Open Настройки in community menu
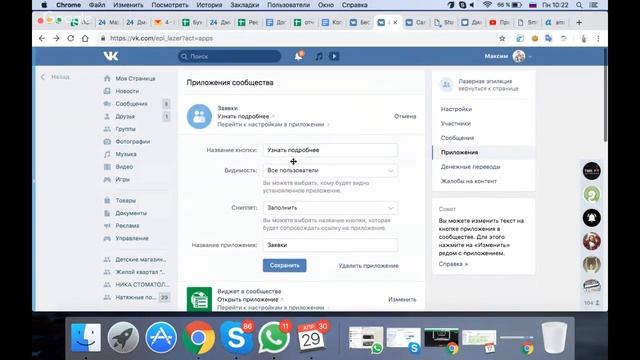Image resolution: width=640 pixels, height=360 pixels. (456, 109)
